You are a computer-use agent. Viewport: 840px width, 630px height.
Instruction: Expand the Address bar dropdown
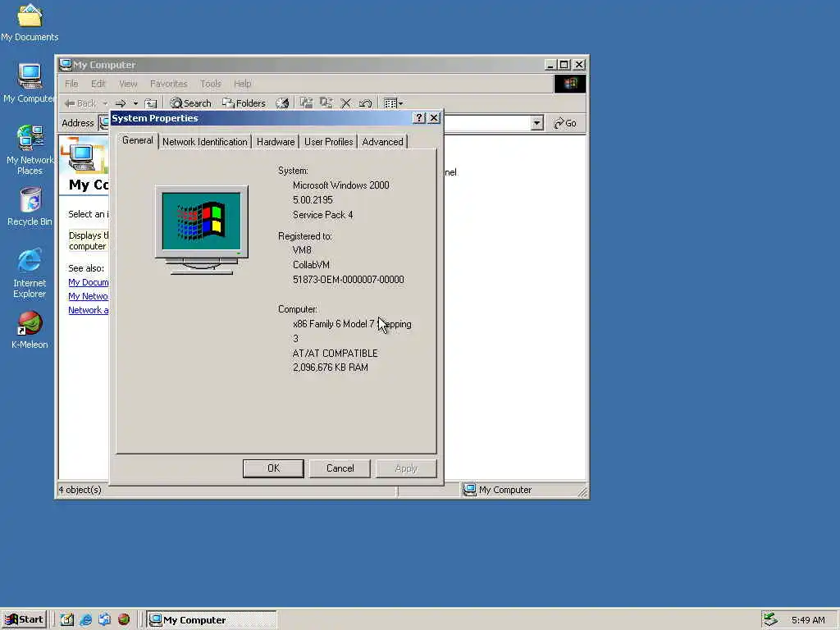[536, 123]
